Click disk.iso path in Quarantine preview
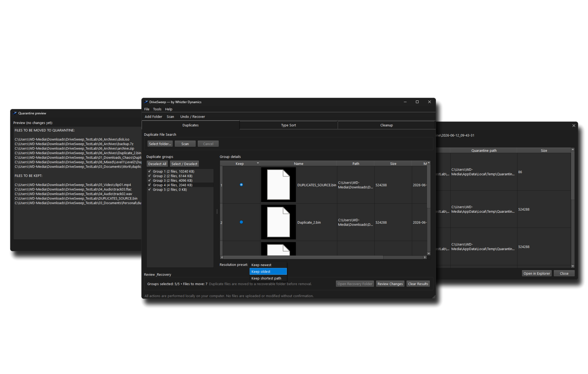Viewport: 588px width, 374px height. tap(72, 139)
